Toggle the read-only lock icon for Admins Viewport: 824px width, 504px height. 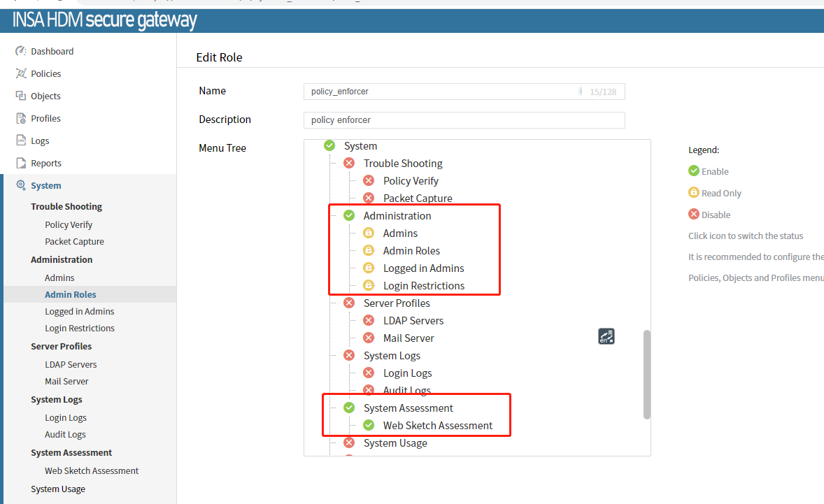[x=369, y=233]
